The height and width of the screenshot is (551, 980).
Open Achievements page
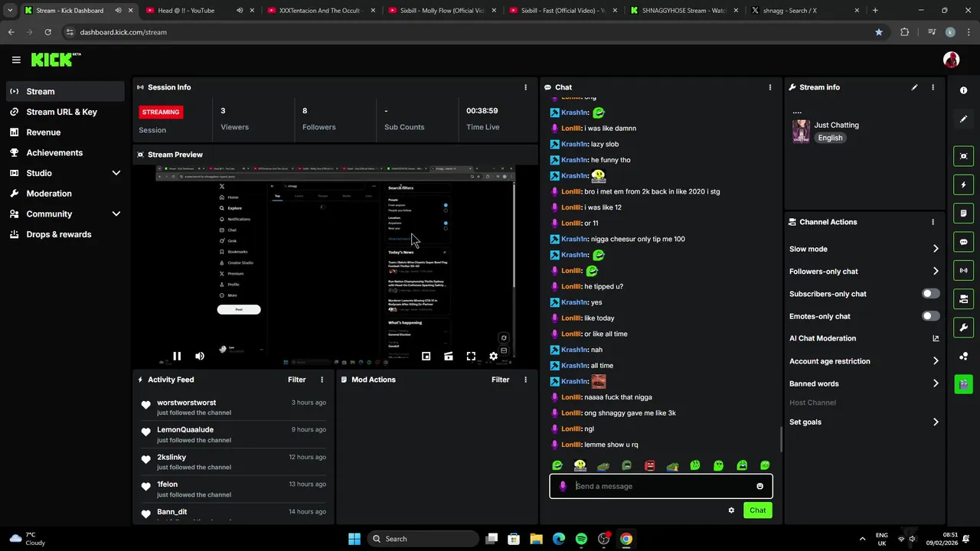(x=65, y=152)
